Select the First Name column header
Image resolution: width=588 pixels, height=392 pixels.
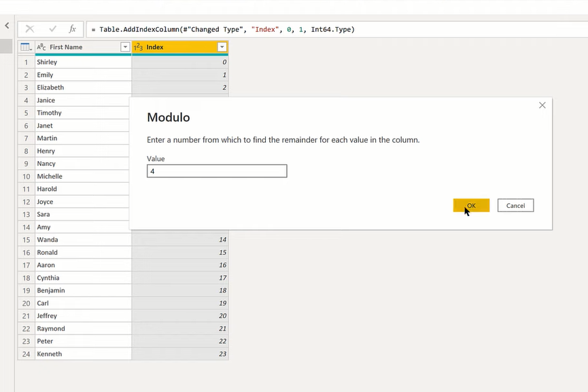(x=83, y=47)
